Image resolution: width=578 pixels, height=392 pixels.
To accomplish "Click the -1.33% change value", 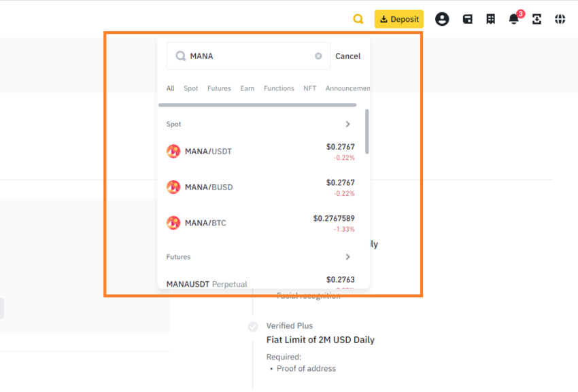I will 344,229.
